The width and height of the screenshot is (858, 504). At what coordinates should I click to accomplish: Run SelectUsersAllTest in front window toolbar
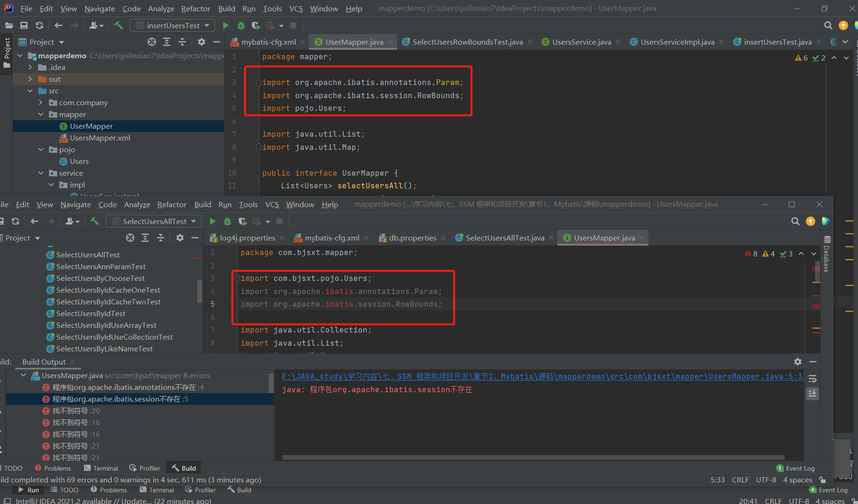point(212,221)
